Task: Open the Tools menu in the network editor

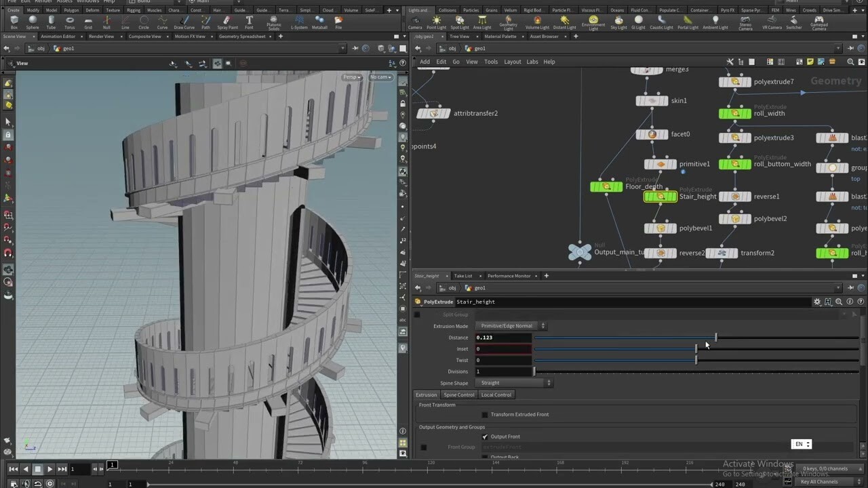Action: click(491, 62)
